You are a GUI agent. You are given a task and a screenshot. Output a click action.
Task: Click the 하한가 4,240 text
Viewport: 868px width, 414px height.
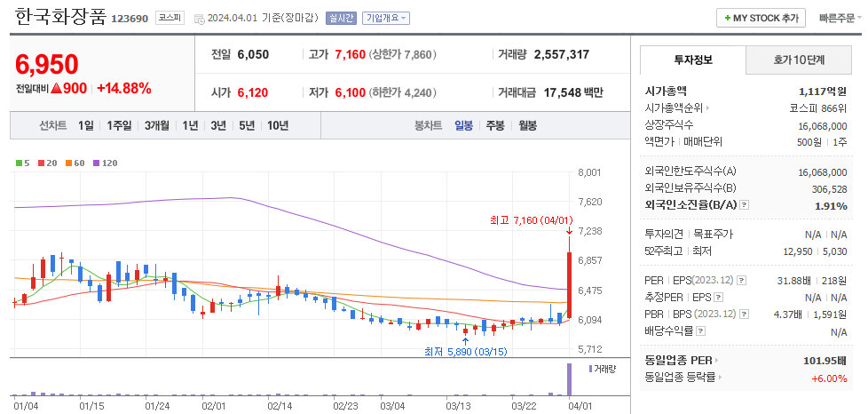403,92
